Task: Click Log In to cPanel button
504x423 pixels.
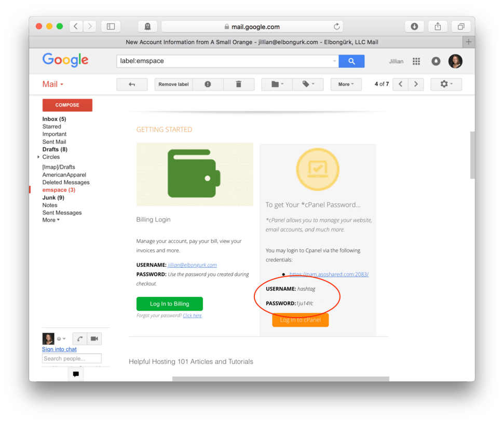Action: [300, 320]
